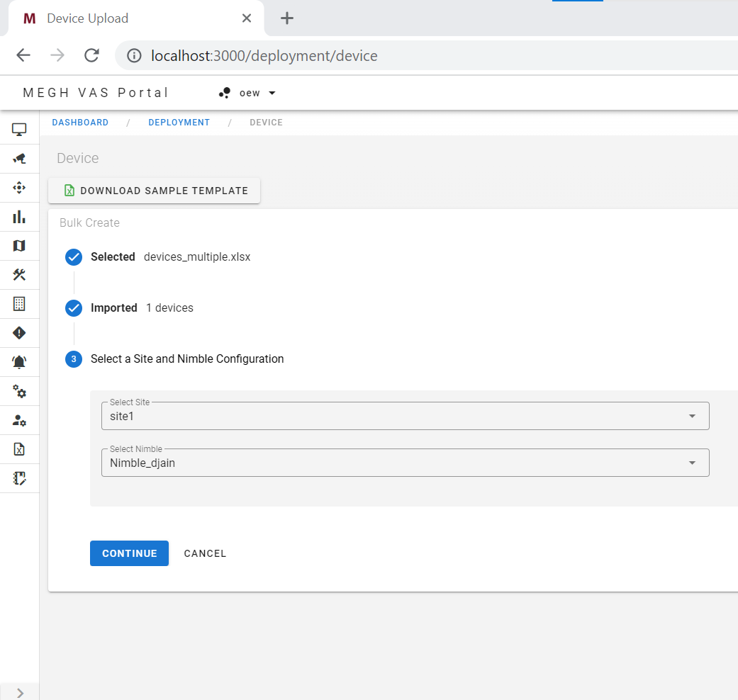Expand the sidebar with bottom chevron

pyautogui.click(x=20, y=692)
